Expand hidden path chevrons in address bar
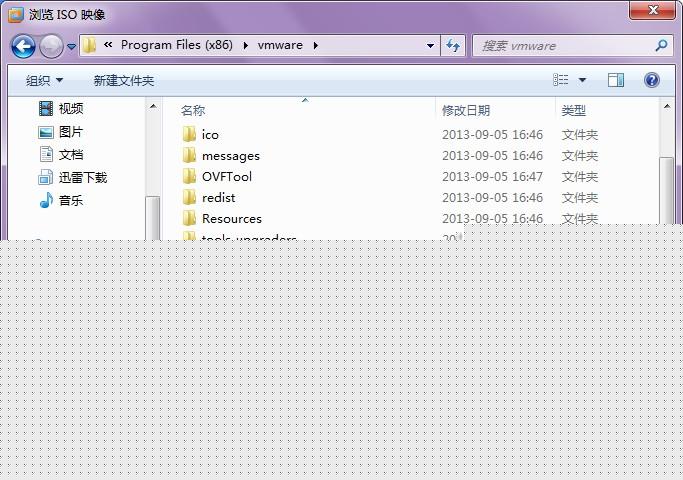Image resolution: width=683 pixels, height=480 pixels. coord(108,45)
